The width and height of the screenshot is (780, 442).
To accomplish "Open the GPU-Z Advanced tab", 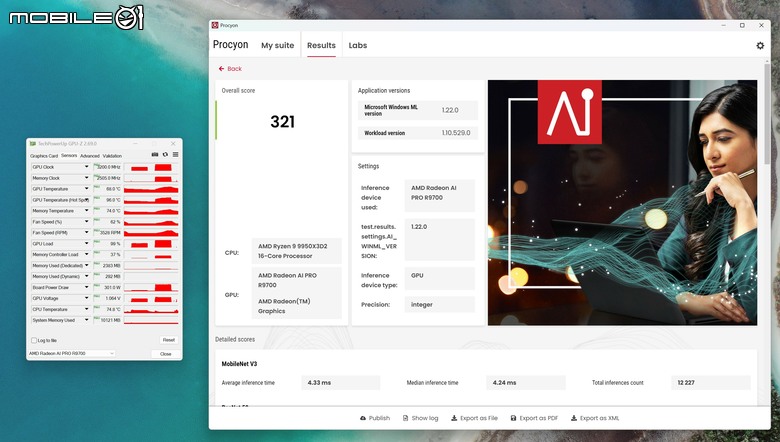I will tap(90, 156).
